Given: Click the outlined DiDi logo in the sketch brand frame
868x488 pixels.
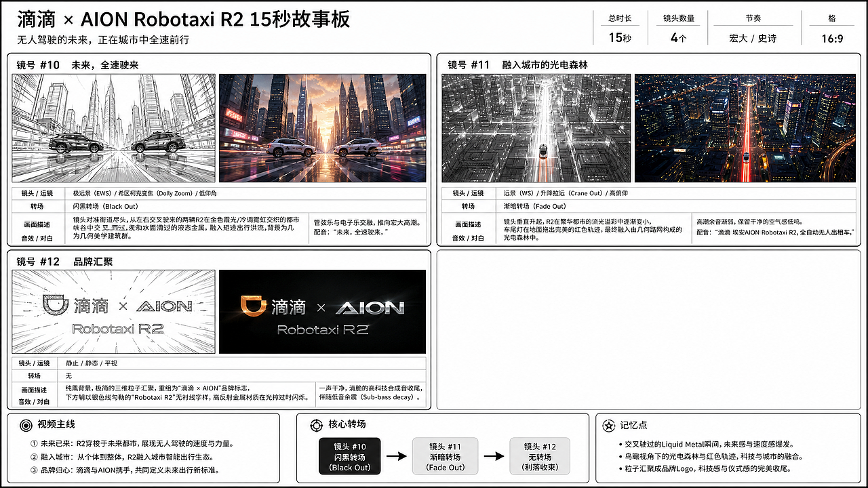Looking at the screenshot, I should pyautogui.click(x=56, y=306).
